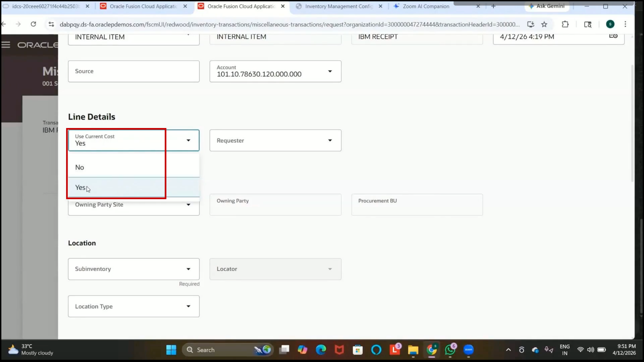Image resolution: width=644 pixels, height=362 pixels.
Task: Open the Oracle hamburger navigation menu
Action: 6,45
